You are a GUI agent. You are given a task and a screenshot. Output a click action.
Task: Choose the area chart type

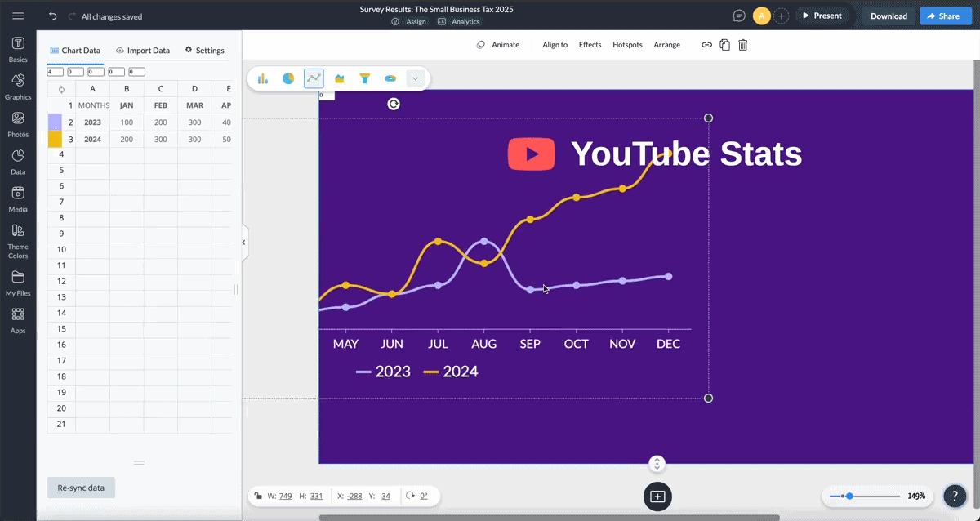click(339, 78)
